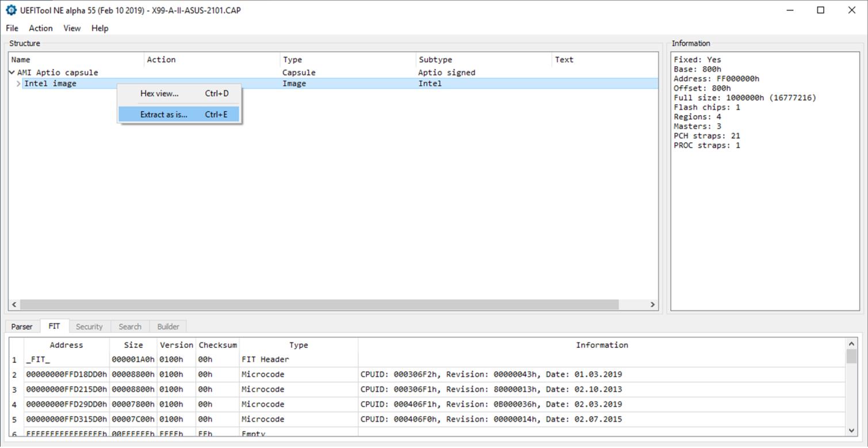
Task: Click the structure tree scroll right arrow
Action: pos(653,305)
